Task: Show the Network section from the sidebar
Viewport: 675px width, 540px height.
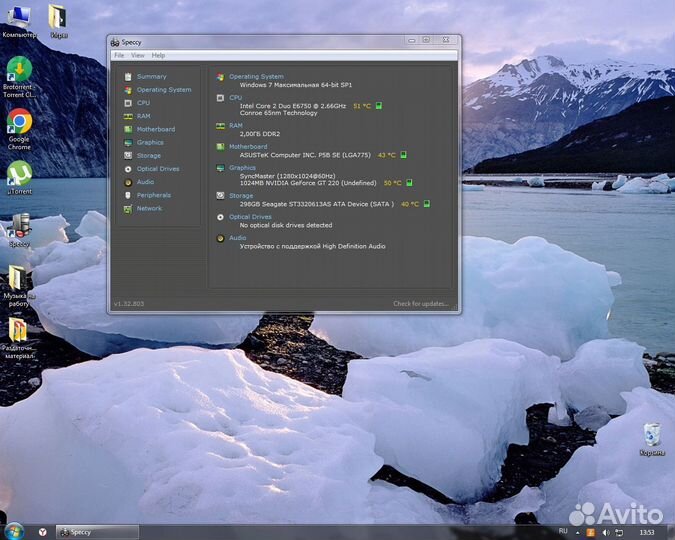Action: [x=149, y=208]
